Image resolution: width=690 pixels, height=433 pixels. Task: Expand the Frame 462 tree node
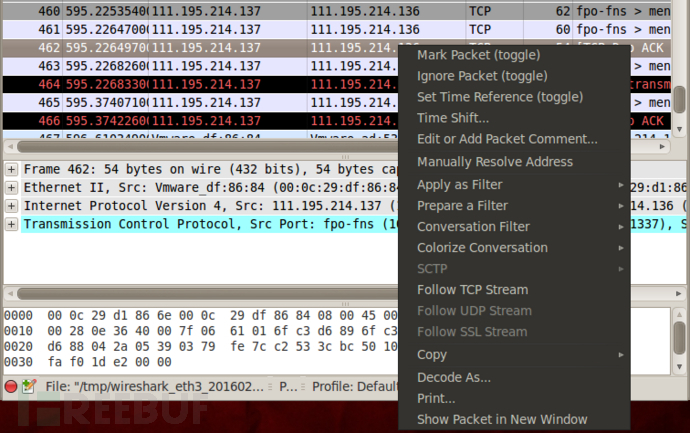click(11, 169)
